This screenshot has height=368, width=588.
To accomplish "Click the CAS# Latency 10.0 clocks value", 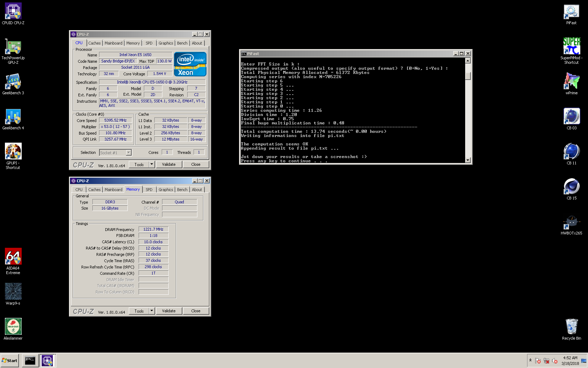I will pos(153,242).
